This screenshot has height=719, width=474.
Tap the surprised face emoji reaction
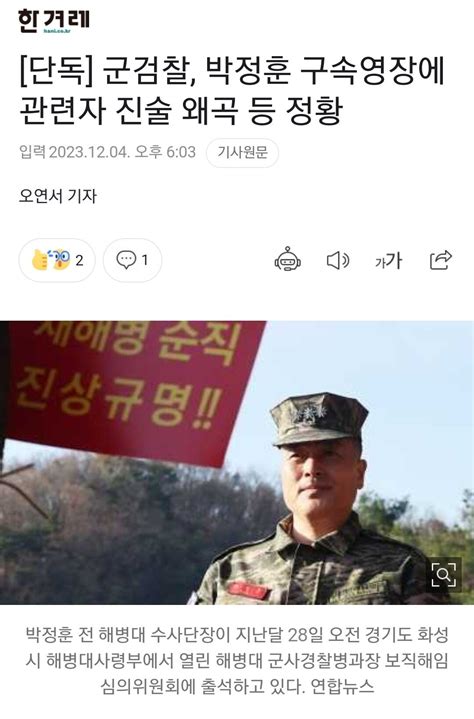point(60,259)
